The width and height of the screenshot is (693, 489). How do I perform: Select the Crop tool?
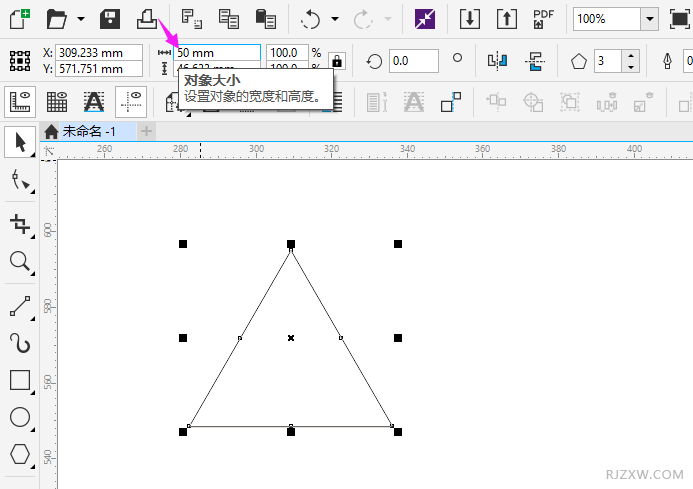[x=20, y=222]
